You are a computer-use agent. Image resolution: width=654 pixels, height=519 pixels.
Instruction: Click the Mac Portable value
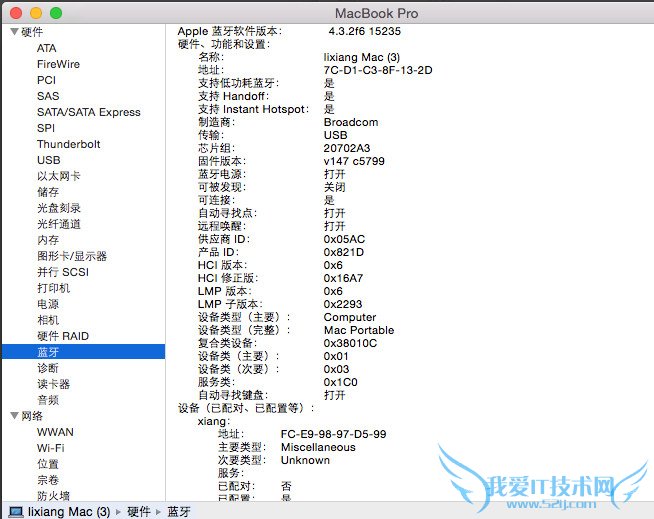click(x=359, y=330)
